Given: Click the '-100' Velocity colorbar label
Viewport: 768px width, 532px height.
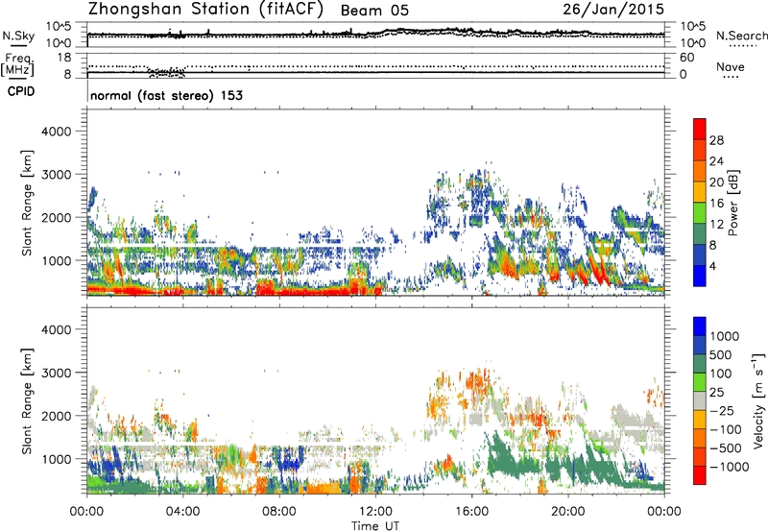Looking at the screenshot, I should 726,429.
